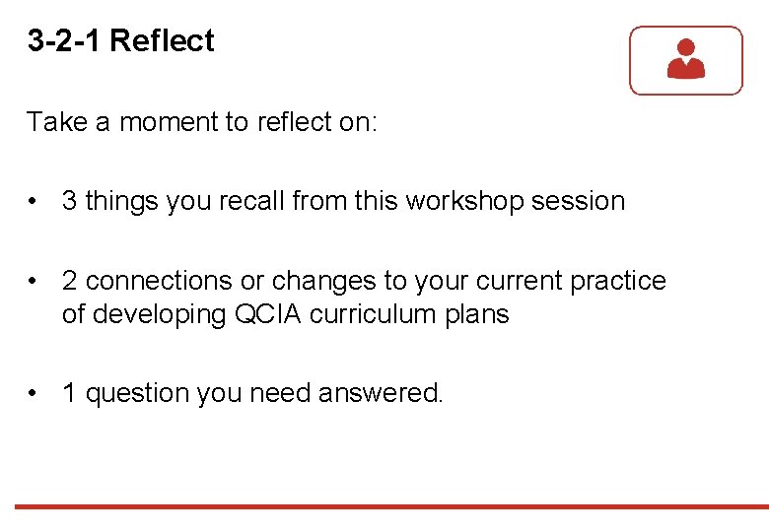Click the word "answered" in the last bullet

click(x=381, y=393)
